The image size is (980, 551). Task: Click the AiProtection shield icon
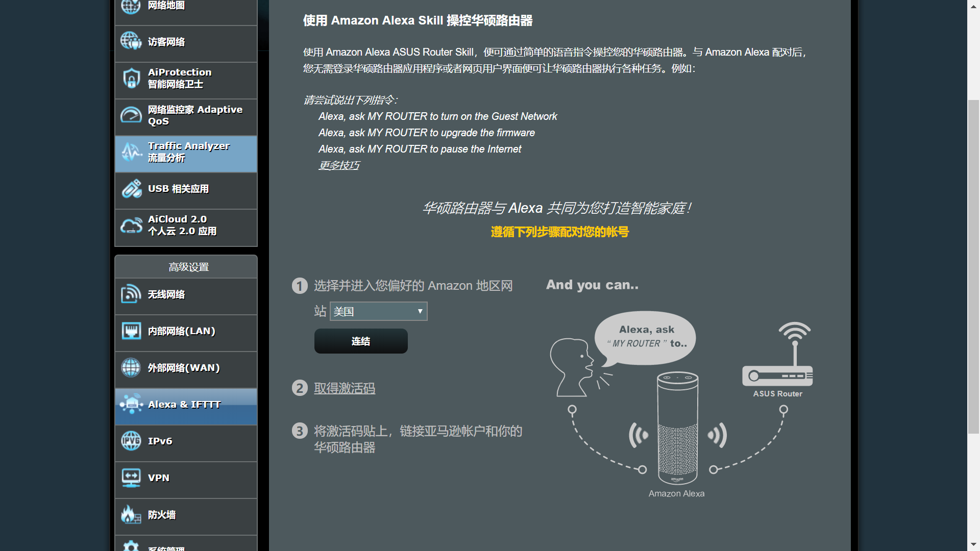[131, 78]
